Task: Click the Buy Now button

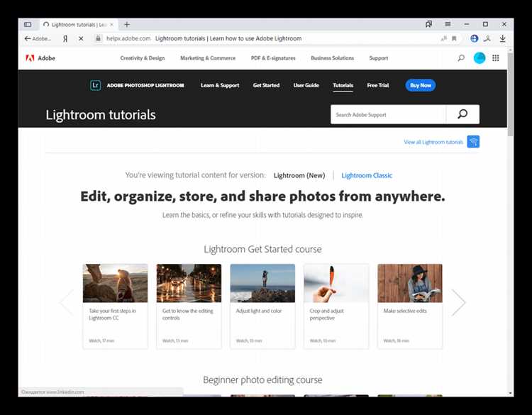Action: pyautogui.click(x=421, y=85)
